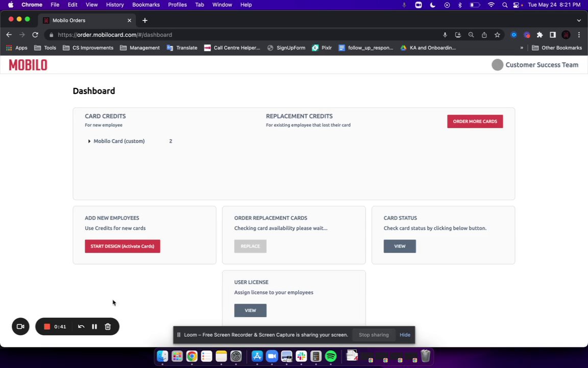Open the Window menu

pos(222,5)
